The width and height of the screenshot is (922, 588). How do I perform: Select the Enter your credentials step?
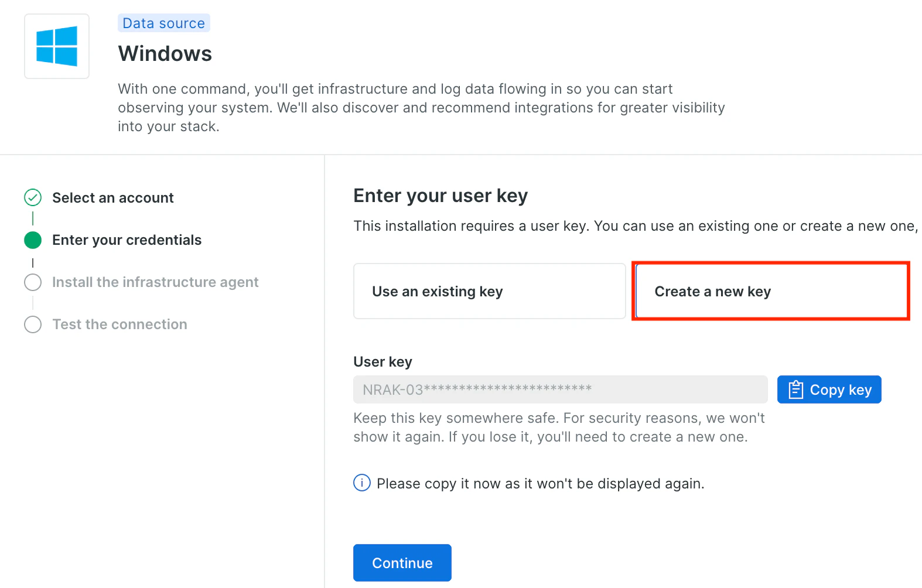(x=127, y=240)
